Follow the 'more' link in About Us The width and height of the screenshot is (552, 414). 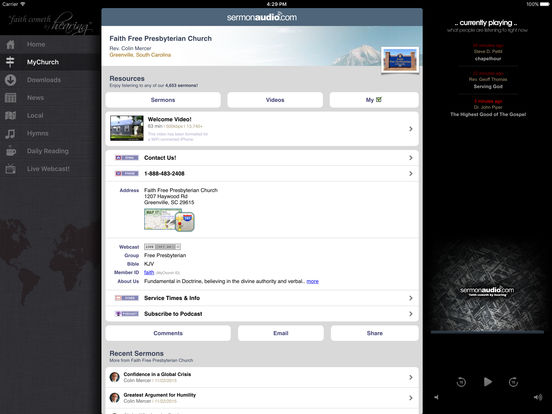click(313, 281)
